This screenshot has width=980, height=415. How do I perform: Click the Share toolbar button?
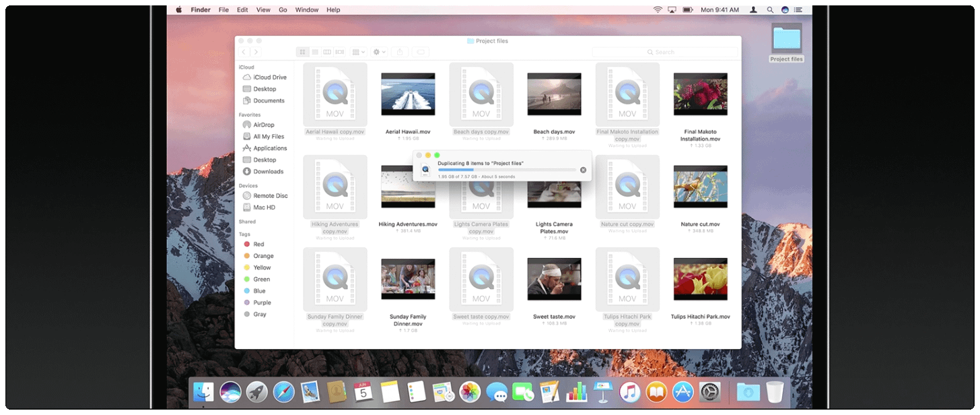(x=400, y=52)
